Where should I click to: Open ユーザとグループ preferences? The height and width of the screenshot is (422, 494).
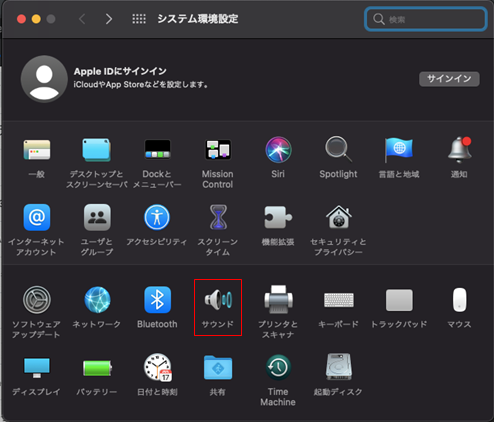point(97,217)
